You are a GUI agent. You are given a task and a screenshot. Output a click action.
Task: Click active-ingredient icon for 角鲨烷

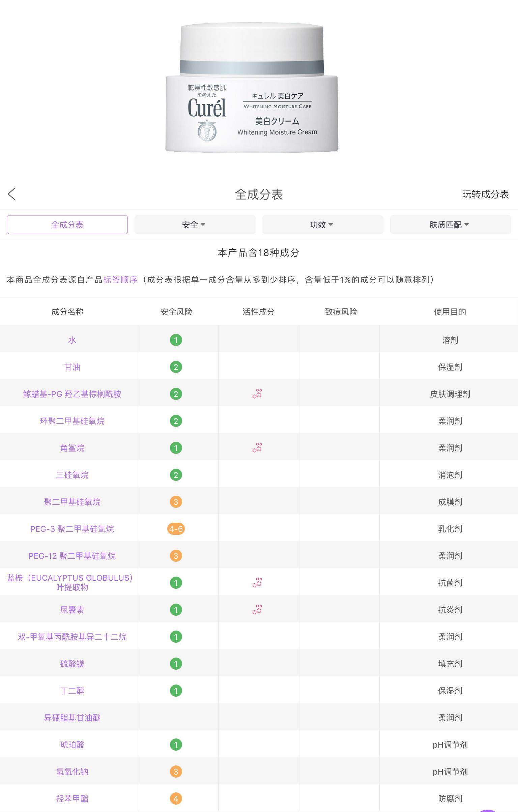(x=257, y=447)
